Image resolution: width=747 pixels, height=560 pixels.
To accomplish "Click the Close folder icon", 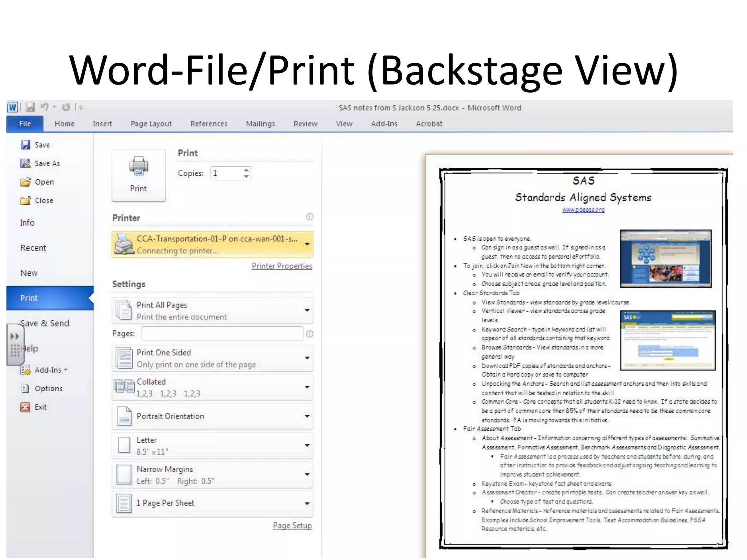I will (x=26, y=201).
